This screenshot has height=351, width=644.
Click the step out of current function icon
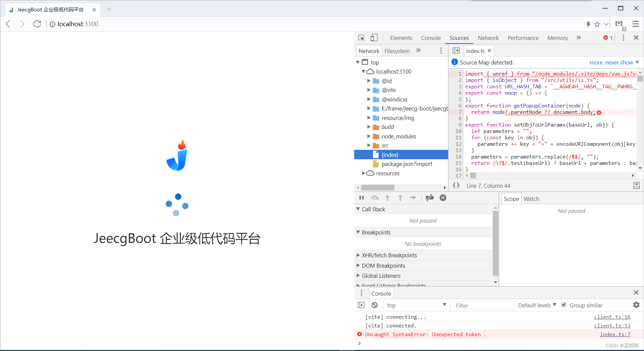[400, 198]
